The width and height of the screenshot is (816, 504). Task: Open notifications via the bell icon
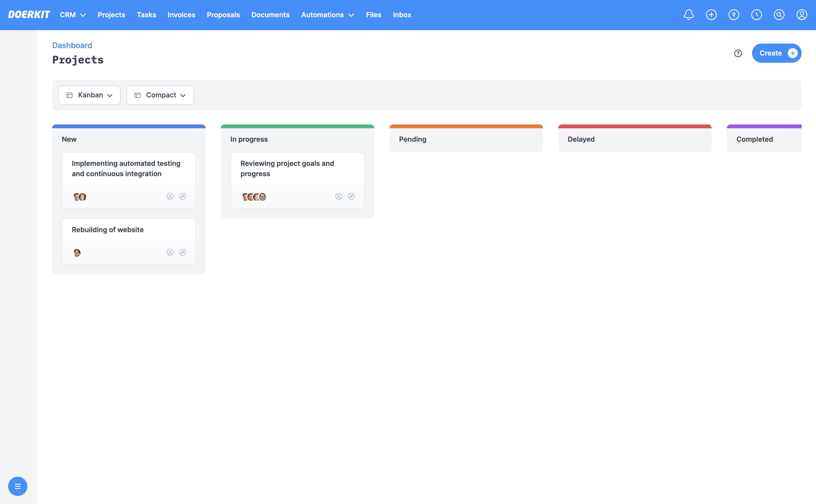click(x=688, y=15)
